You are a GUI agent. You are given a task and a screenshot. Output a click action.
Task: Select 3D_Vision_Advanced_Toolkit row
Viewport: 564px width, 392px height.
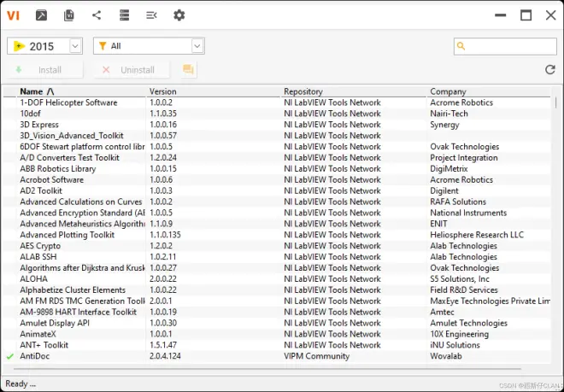pyautogui.click(x=277, y=136)
